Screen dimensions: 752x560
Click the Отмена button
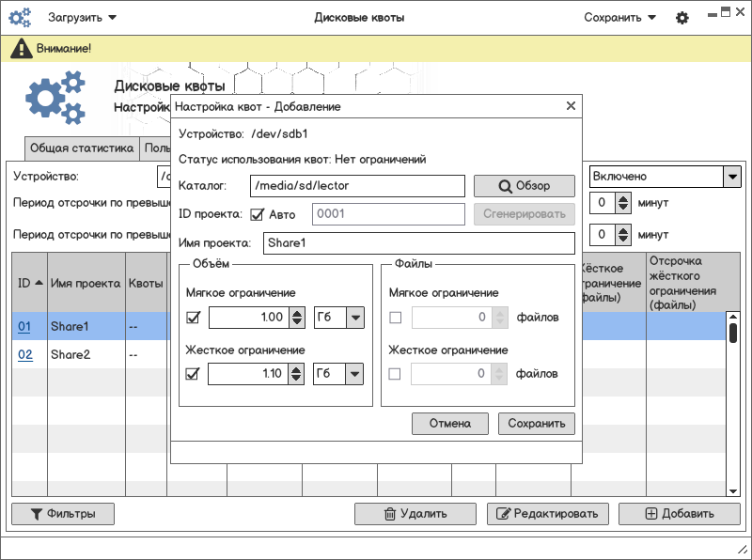[x=449, y=424]
